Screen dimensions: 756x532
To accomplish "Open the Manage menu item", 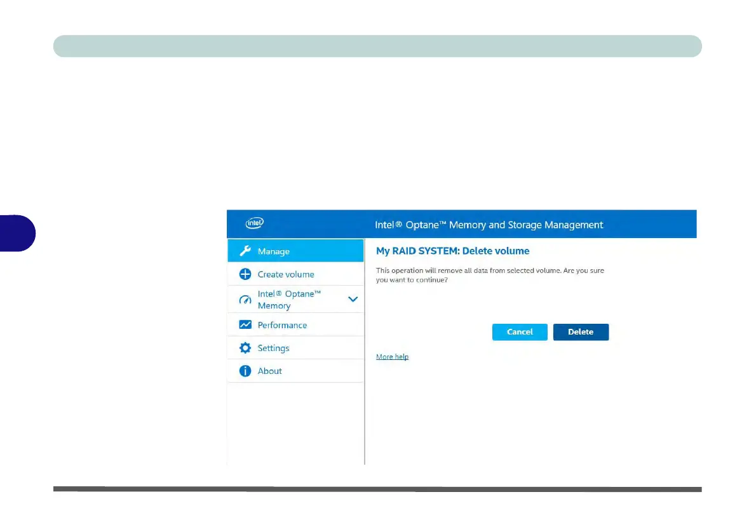I will tap(295, 251).
